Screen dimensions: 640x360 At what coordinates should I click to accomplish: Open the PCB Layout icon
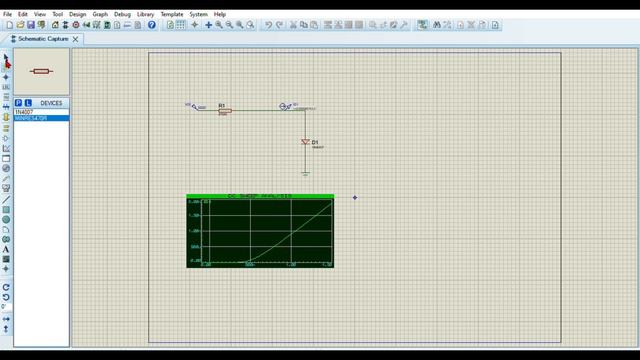tap(76, 25)
